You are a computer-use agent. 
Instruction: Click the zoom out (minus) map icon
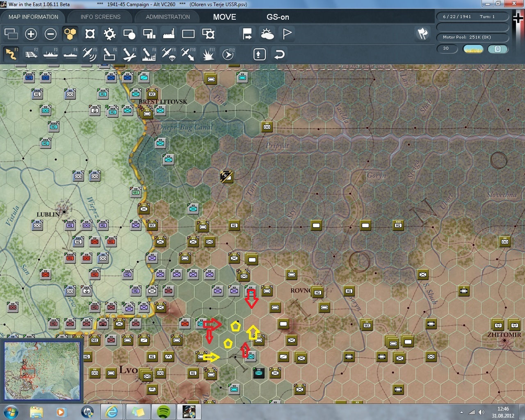(x=50, y=34)
